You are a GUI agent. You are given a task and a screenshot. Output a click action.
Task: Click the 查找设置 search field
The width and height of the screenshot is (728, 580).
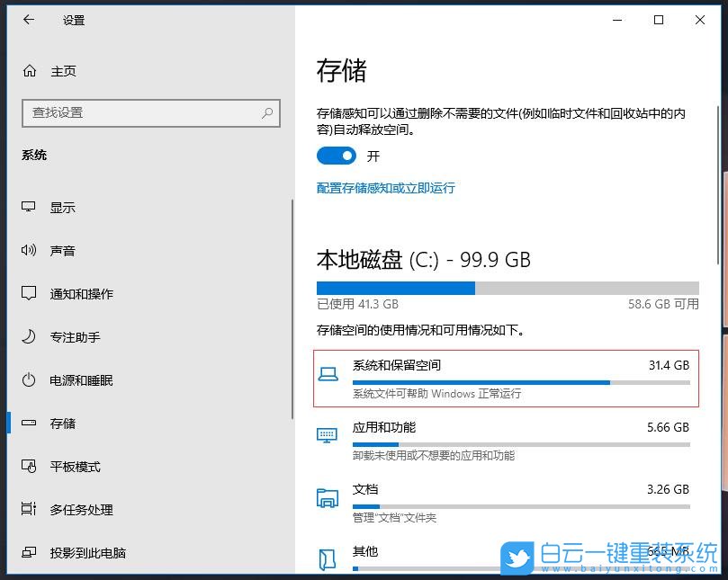click(x=150, y=113)
